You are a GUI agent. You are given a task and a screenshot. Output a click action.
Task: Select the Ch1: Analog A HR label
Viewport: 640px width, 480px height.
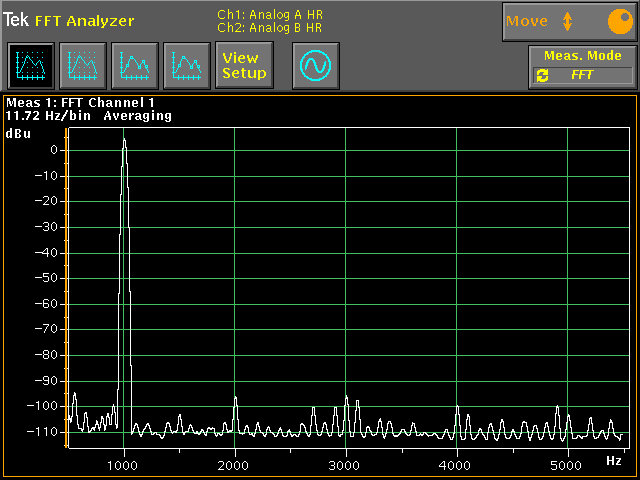(x=269, y=14)
